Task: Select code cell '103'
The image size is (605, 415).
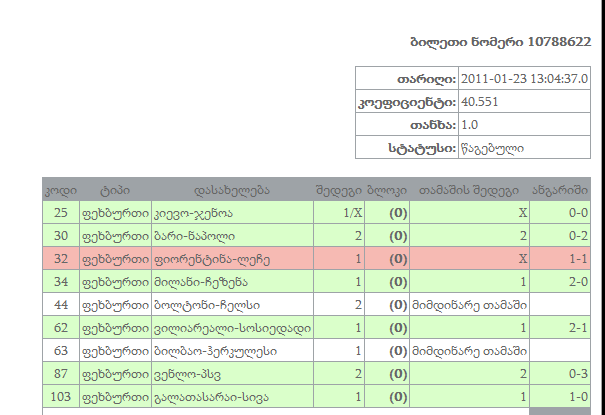Action: click(x=61, y=396)
